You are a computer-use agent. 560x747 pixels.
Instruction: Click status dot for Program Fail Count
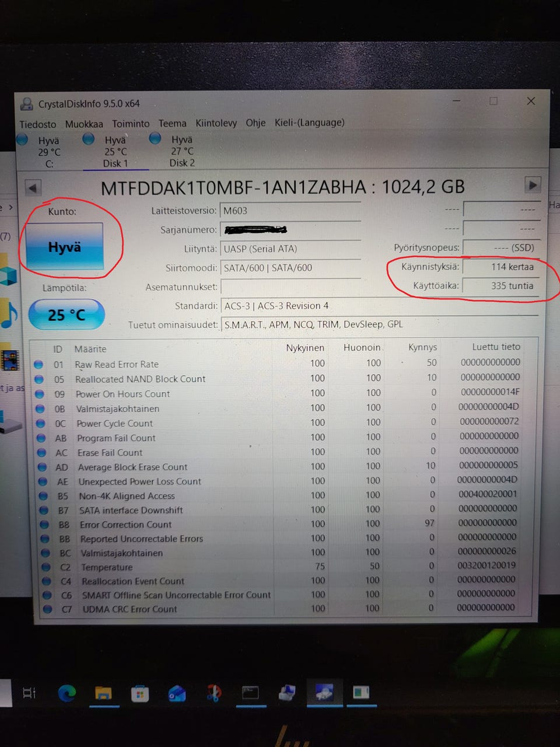coord(41,438)
